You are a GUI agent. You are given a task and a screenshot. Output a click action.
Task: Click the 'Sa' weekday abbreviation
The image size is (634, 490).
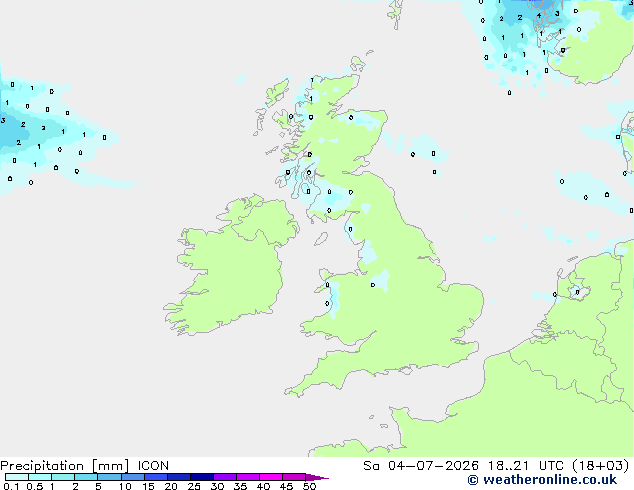371,466
